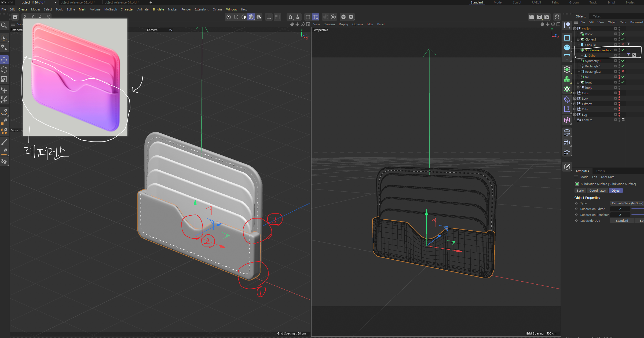Open the Simulate menu
Screen dimensions: 644x338
[x=158, y=9]
